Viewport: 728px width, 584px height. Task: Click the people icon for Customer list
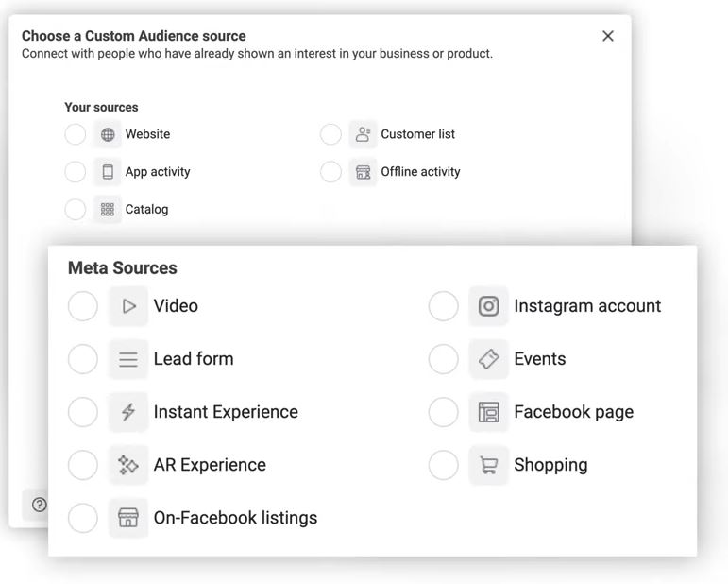pos(364,134)
